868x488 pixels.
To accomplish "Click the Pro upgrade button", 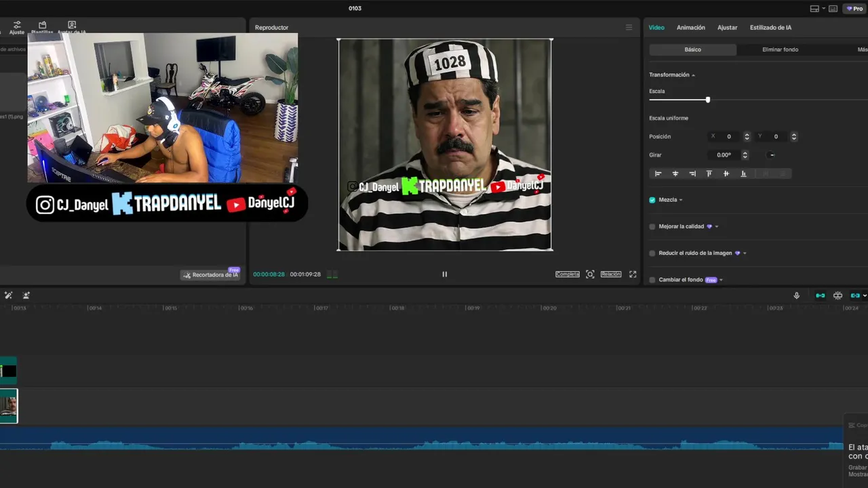I will click(854, 9).
